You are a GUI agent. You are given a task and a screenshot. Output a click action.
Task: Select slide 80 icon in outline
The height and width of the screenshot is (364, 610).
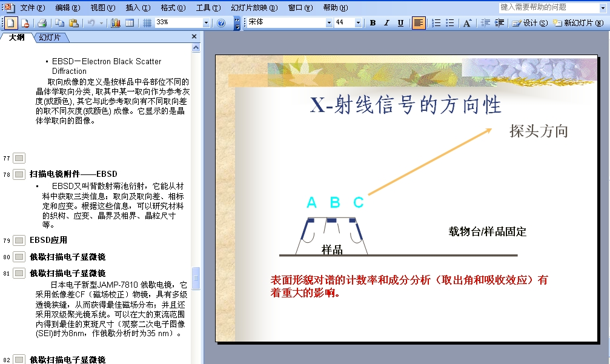19,257
